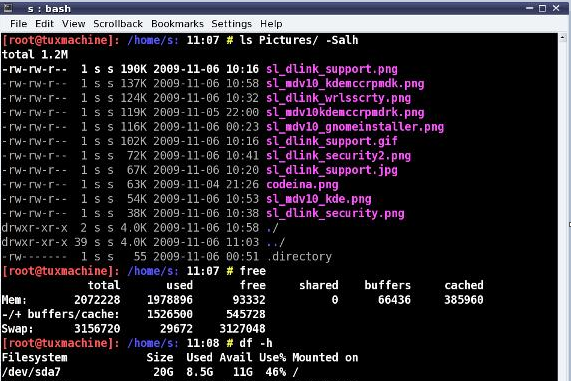Click the Mem total value 2072228
This screenshot has width=571, height=381.
[x=97, y=300]
